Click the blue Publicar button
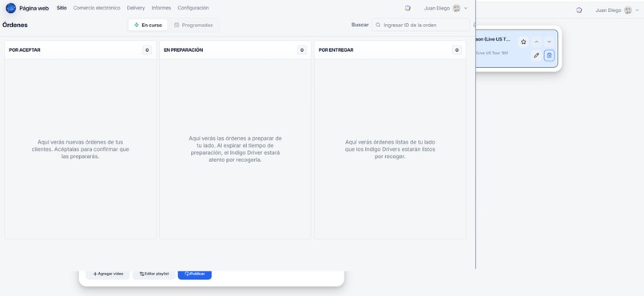 click(195, 274)
